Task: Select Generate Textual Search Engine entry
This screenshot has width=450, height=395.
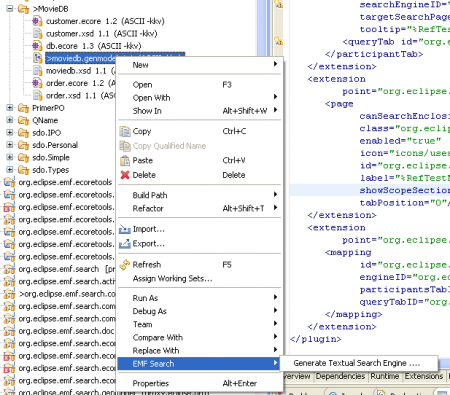Action: [x=358, y=363]
